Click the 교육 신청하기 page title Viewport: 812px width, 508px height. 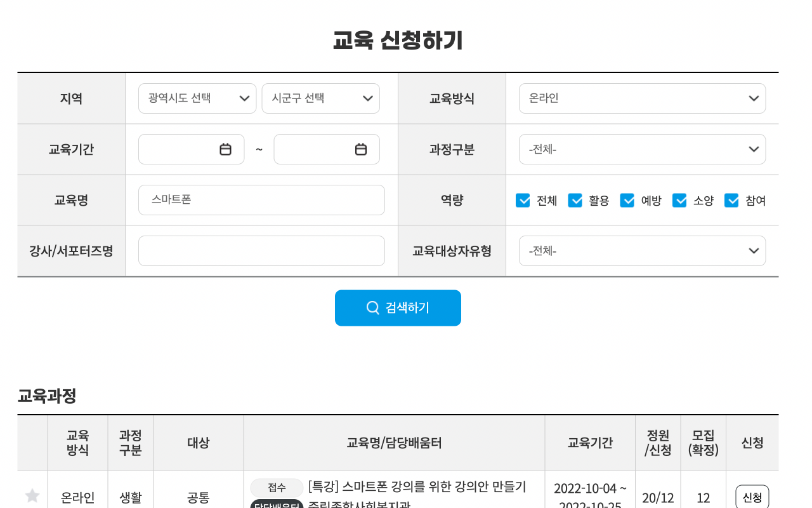tap(398, 40)
